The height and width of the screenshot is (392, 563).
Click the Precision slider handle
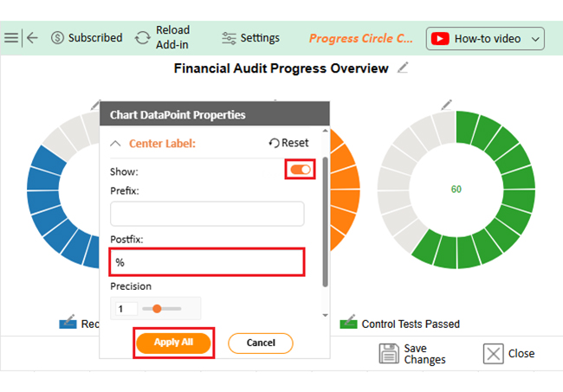[x=158, y=309]
